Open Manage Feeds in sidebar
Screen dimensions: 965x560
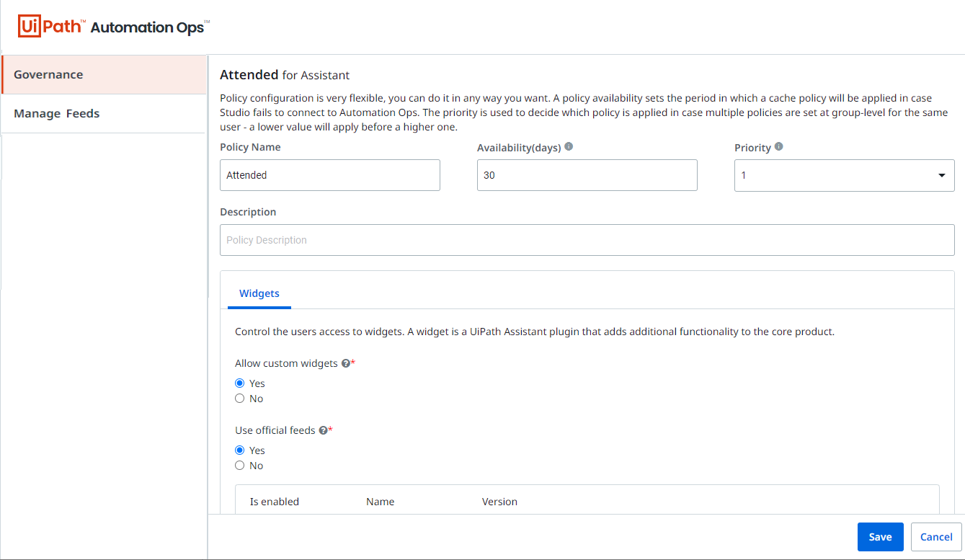tap(104, 114)
